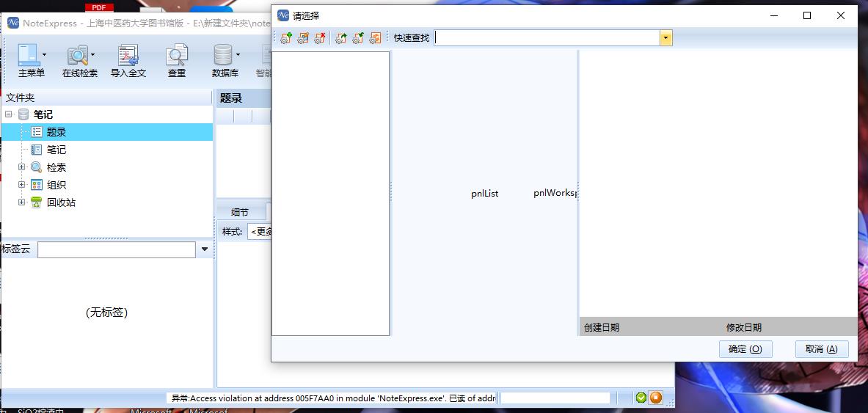Click the 修改日期 column header
This screenshot has width=868, height=413.
click(743, 328)
